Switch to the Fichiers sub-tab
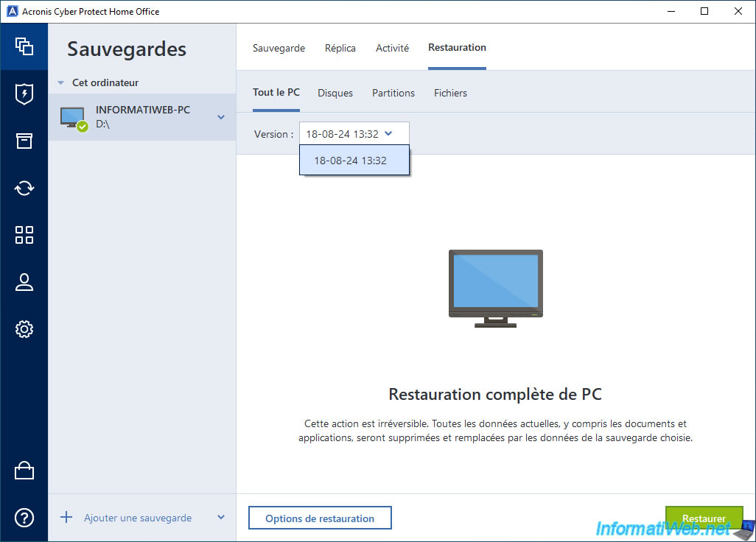Viewport: 756px width, 542px height. 450,93
